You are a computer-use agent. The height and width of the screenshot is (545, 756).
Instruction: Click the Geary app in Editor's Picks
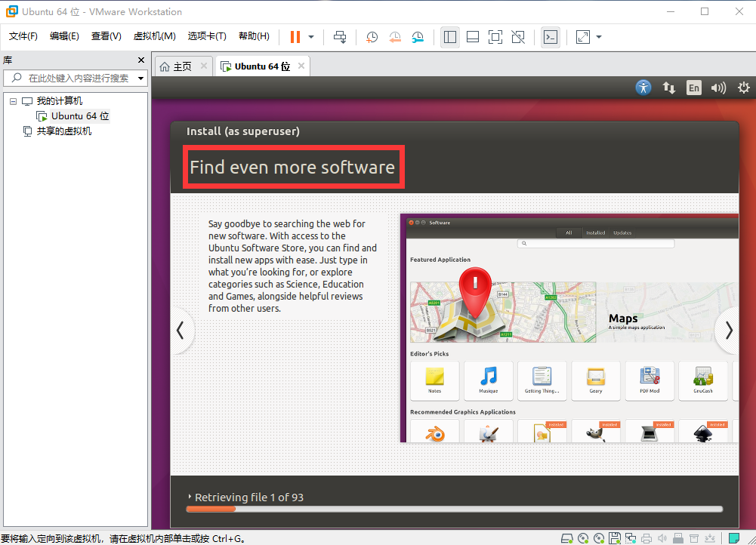pos(596,380)
